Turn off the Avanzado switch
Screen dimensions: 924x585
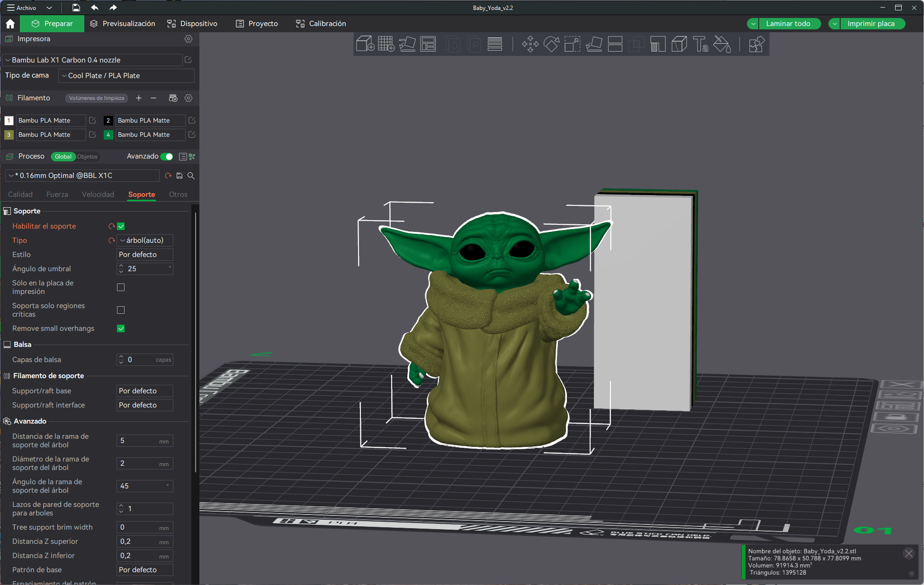(167, 156)
